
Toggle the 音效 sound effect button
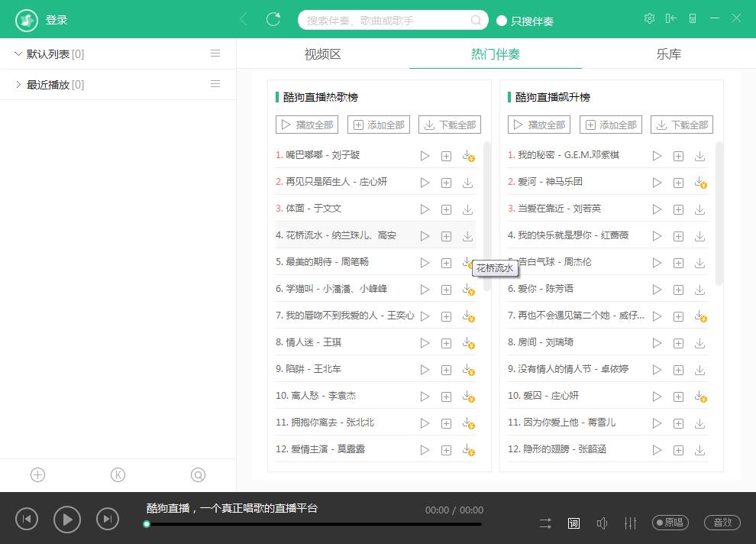722,523
